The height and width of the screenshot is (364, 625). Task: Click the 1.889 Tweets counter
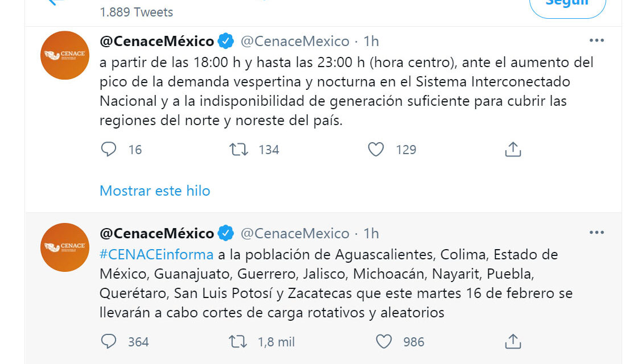pos(136,11)
